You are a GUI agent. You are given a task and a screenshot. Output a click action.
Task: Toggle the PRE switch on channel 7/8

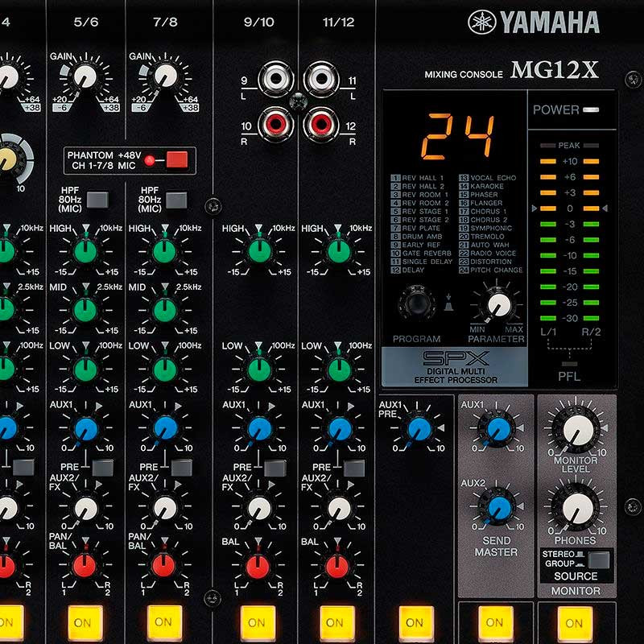(x=182, y=468)
